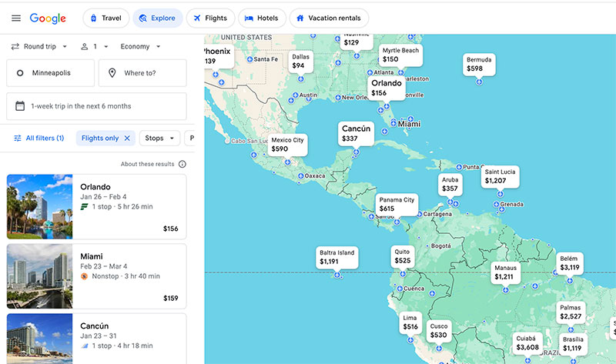Image resolution: width=616 pixels, height=364 pixels.
Task: Click the Austin airport pin
Action: (x=296, y=95)
